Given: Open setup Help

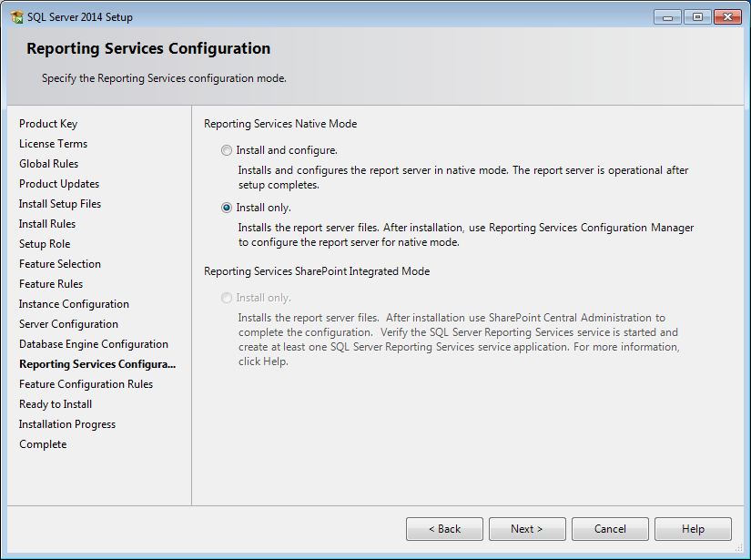Looking at the screenshot, I should click(692, 529).
